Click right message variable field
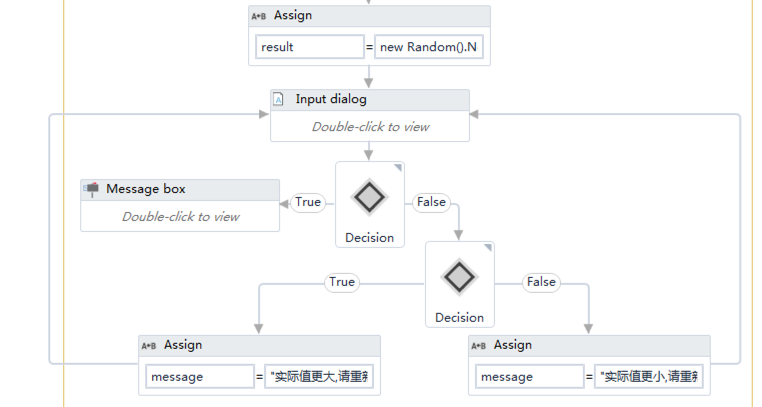This screenshot has width=762, height=407. pos(530,377)
